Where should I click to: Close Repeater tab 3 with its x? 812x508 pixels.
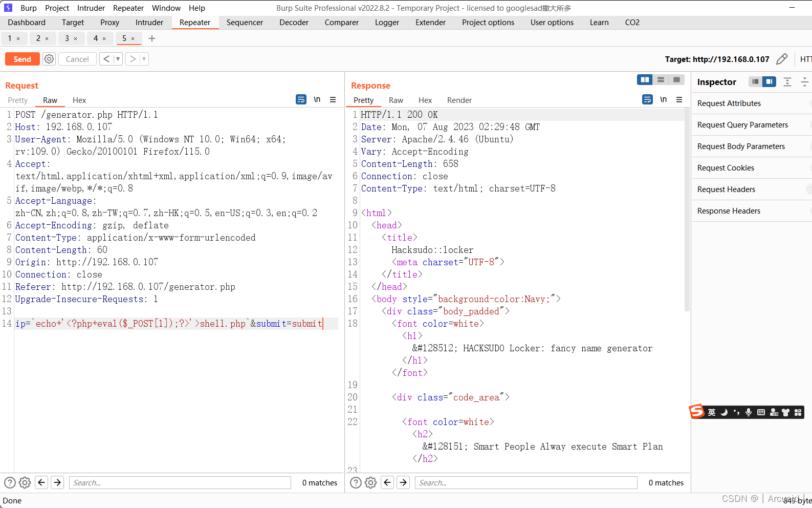[76, 39]
